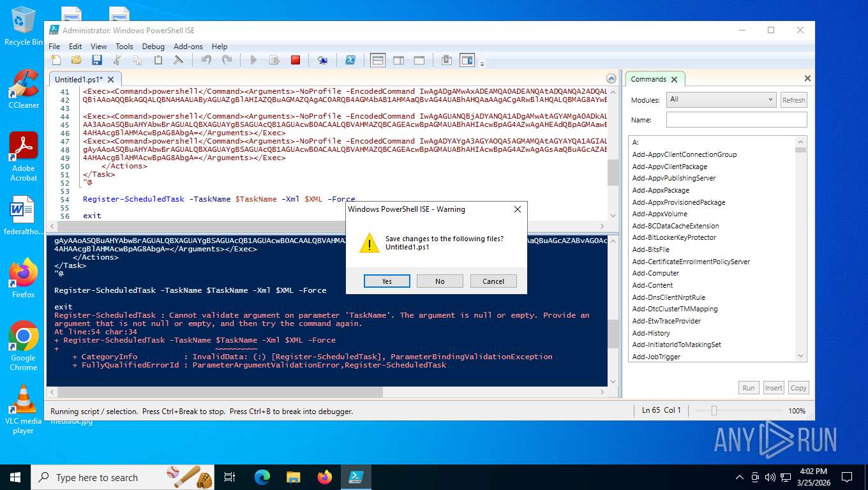Select the Untitled1.ps1* script tab
The height and width of the screenshot is (490, 868).
pyautogui.click(x=79, y=80)
